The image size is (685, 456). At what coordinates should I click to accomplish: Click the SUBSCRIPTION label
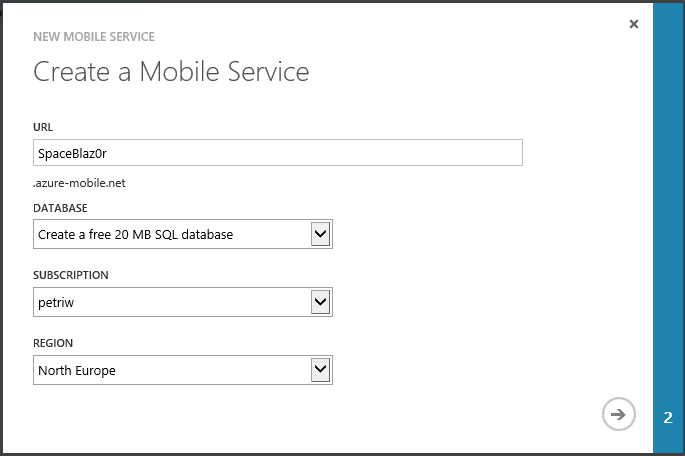(x=70, y=275)
